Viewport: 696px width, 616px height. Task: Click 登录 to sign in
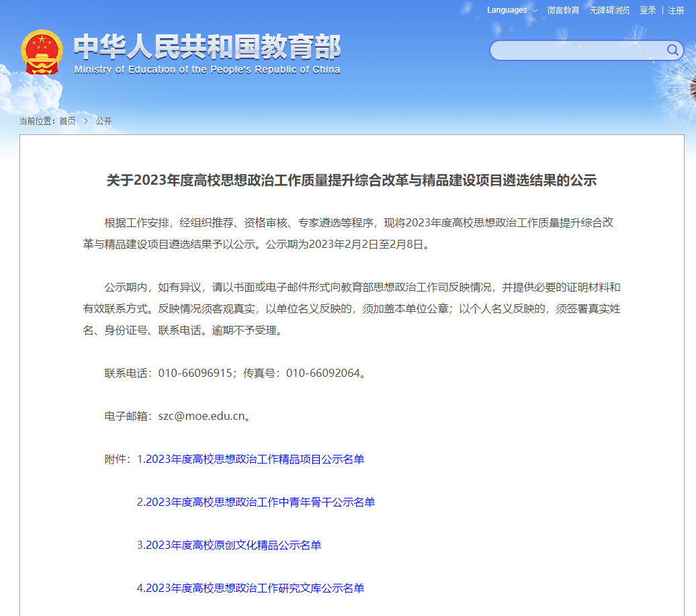tap(648, 10)
